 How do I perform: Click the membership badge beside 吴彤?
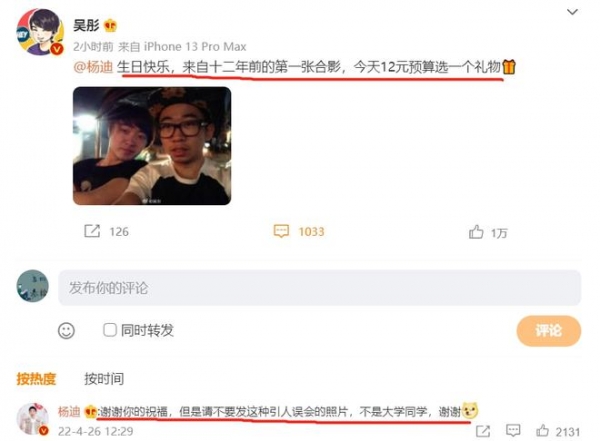pos(110,26)
